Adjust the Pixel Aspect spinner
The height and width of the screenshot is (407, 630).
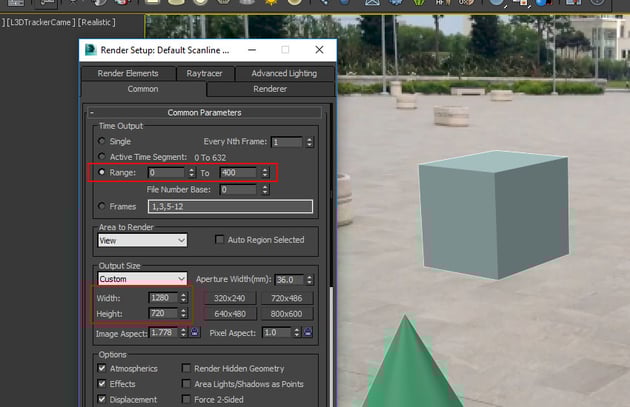point(297,333)
